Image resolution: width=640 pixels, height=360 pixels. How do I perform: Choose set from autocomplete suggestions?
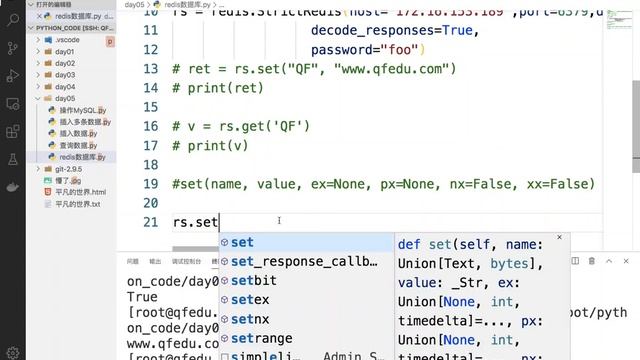(306, 242)
